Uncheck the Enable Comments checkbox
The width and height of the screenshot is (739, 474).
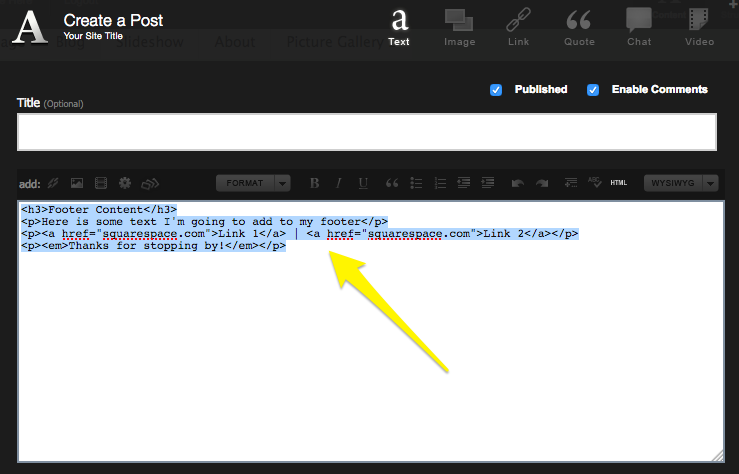point(593,90)
